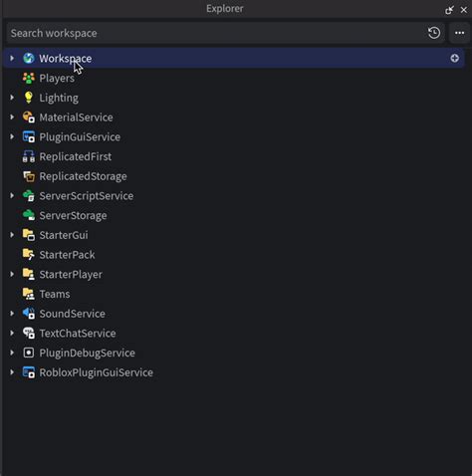Undock the Explorer panel
This screenshot has height=476, width=472.
point(449,10)
